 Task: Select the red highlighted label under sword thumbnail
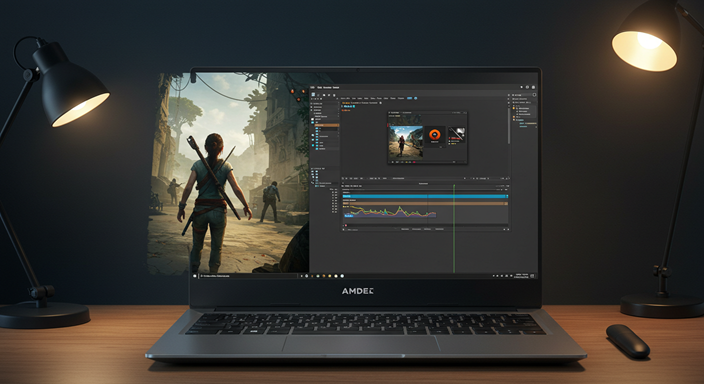tap(455, 139)
